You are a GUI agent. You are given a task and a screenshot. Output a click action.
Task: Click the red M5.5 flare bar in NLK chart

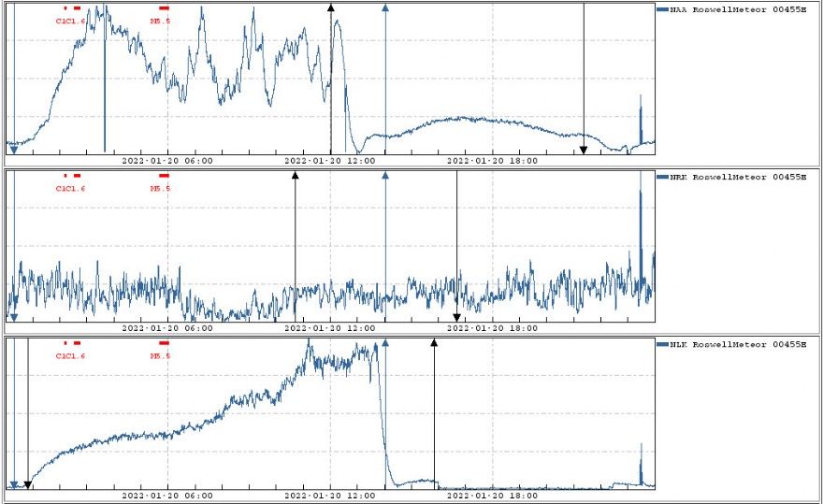[x=165, y=343]
